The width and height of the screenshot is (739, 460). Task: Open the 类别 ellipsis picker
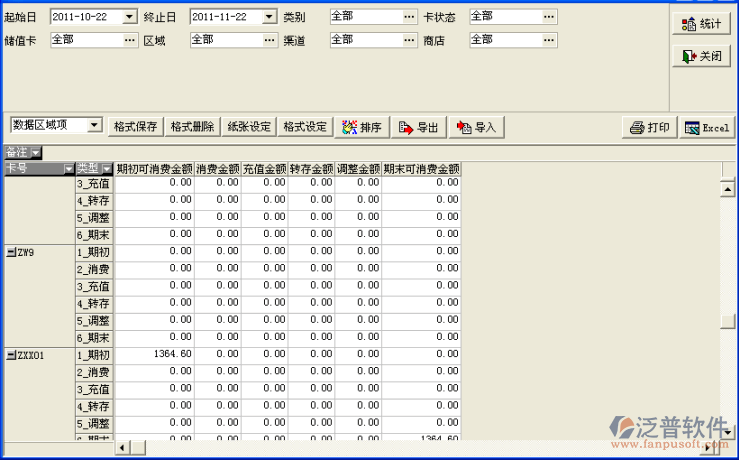[x=409, y=17]
